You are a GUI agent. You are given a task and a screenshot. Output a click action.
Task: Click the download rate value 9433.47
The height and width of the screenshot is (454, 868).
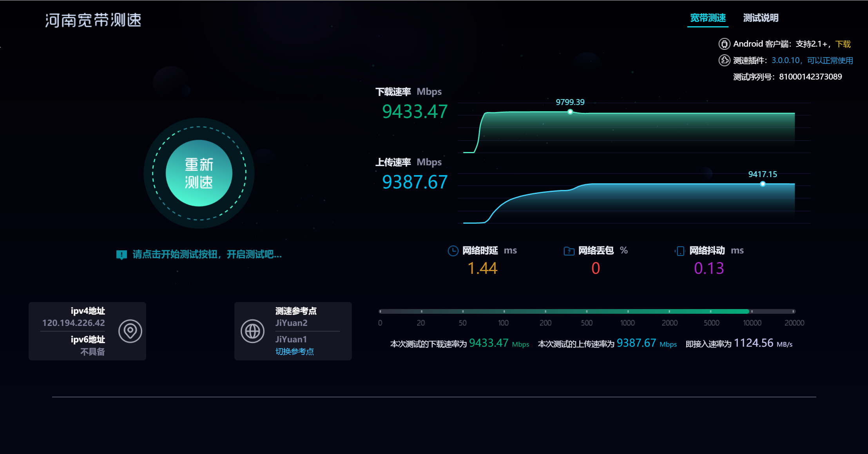click(415, 112)
